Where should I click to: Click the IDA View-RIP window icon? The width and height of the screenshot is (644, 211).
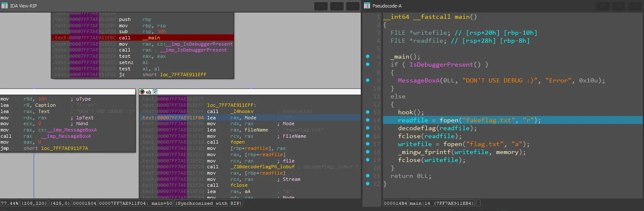5,5
